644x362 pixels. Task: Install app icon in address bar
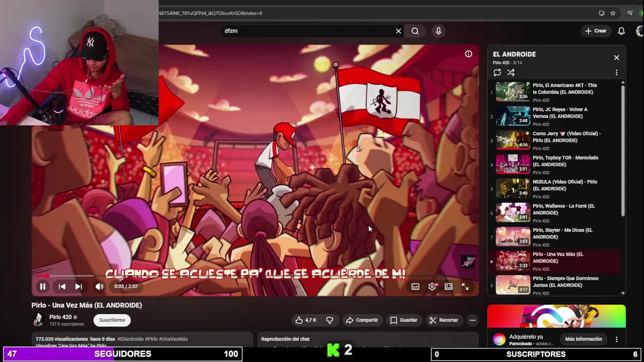602,13
